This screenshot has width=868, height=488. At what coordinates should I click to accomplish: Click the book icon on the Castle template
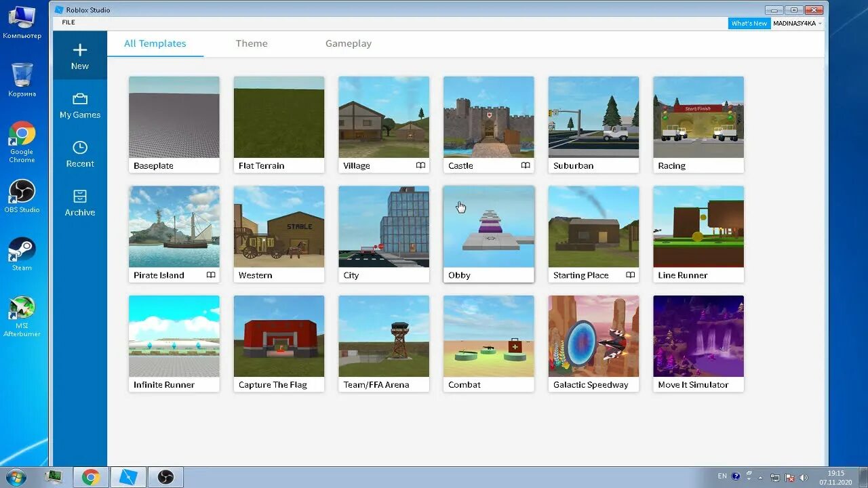(526, 165)
